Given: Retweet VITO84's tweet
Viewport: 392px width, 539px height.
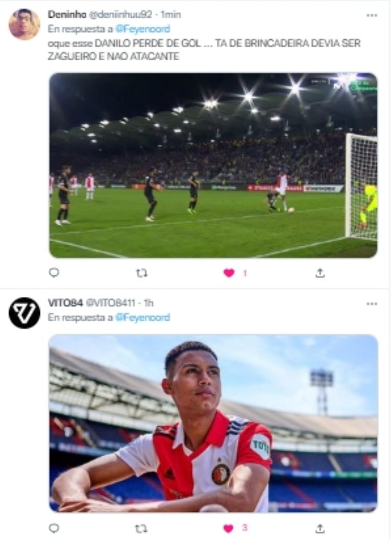Looking at the screenshot, I should (x=141, y=528).
